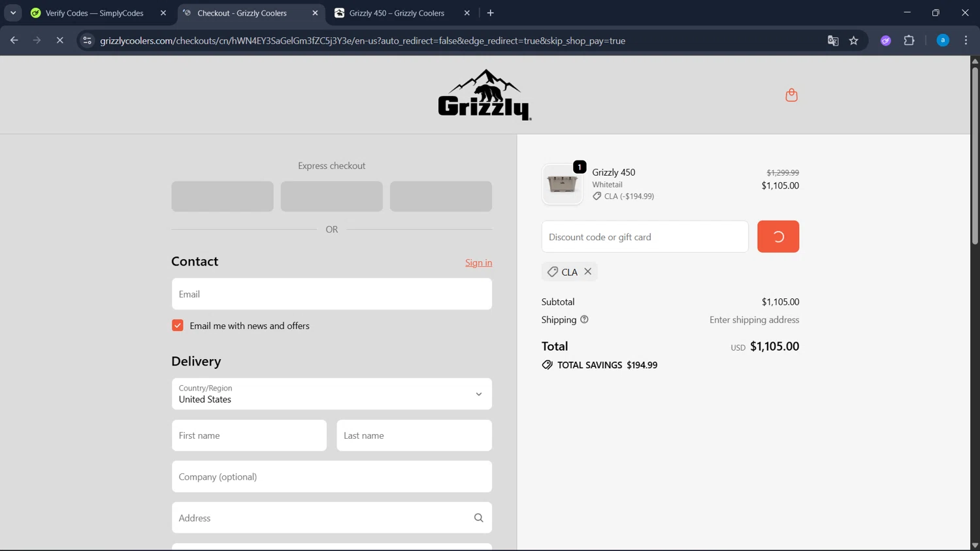Open the tab search dropdown arrow
This screenshot has height=551, width=980.
pyautogui.click(x=13, y=13)
